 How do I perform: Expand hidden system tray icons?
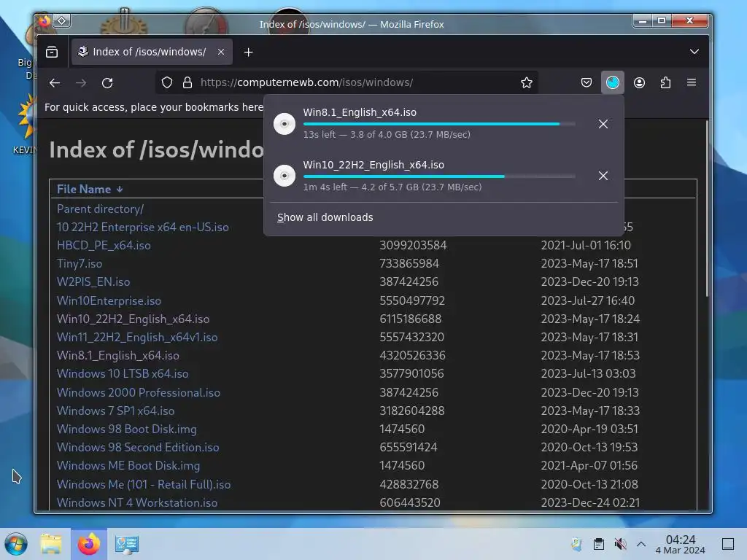pos(641,544)
